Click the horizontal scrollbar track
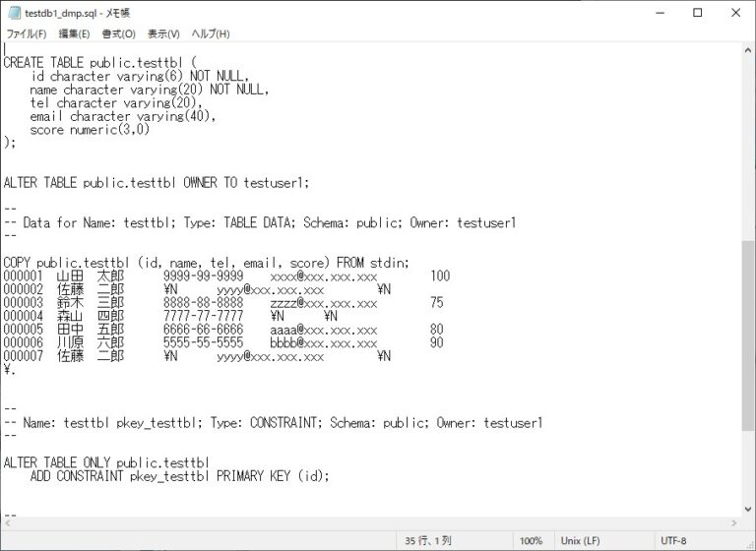 pyautogui.click(x=370, y=523)
